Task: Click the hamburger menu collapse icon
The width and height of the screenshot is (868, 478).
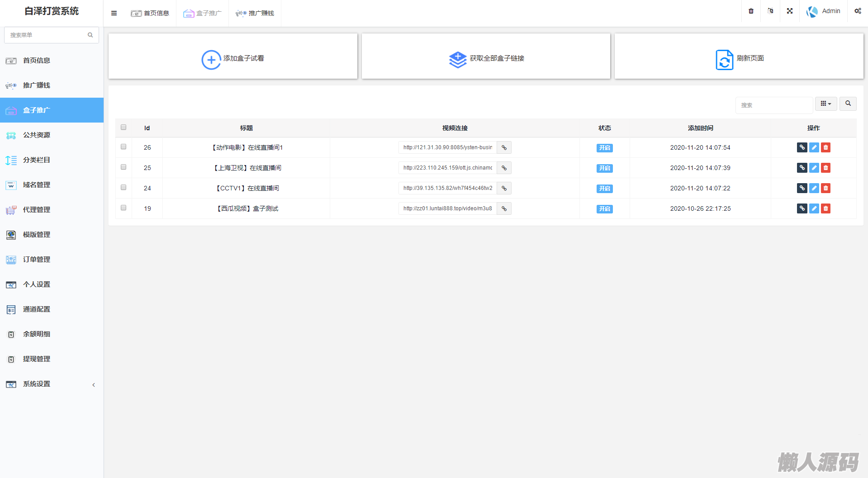Action: pyautogui.click(x=114, y=13)
